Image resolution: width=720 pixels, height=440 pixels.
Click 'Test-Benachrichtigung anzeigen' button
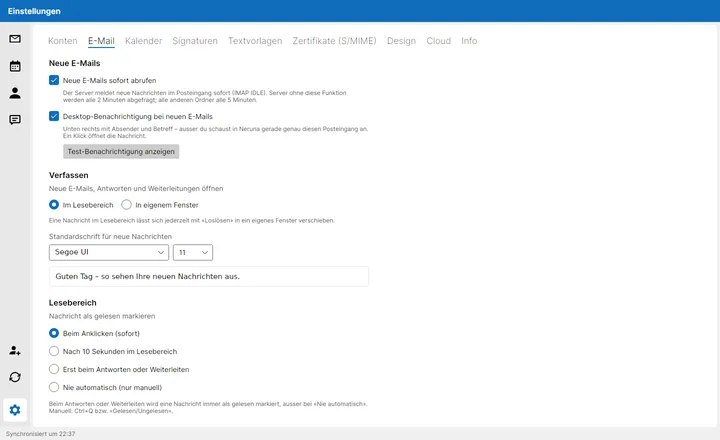121,152
